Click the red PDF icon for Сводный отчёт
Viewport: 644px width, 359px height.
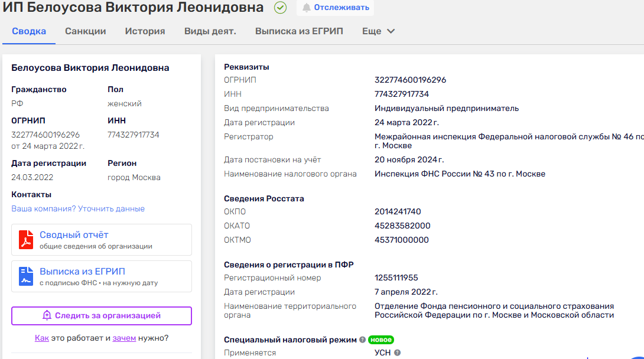pos(26,240)
